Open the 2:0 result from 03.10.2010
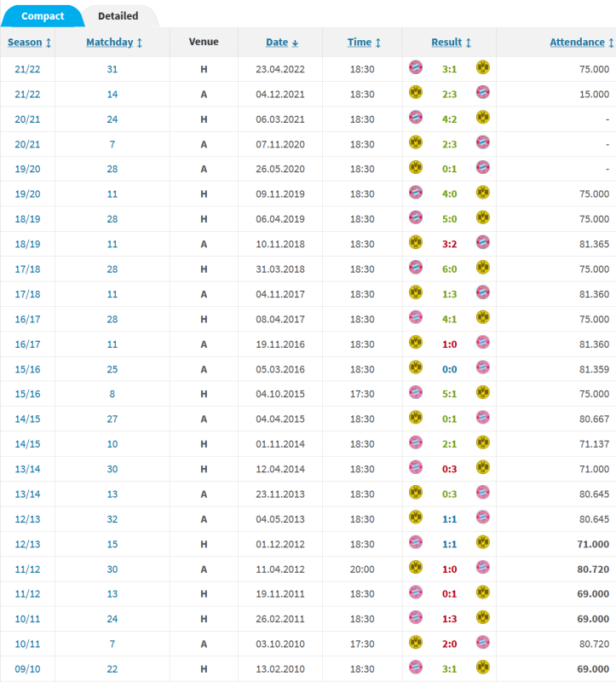Image resolution: width=616 pixels, height=682 pixels. (450, 644)
